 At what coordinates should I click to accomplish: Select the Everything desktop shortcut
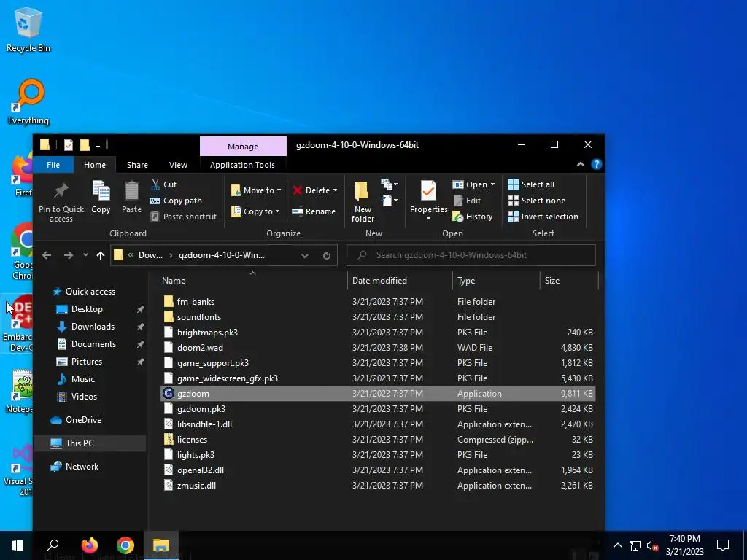click(28, 102)
